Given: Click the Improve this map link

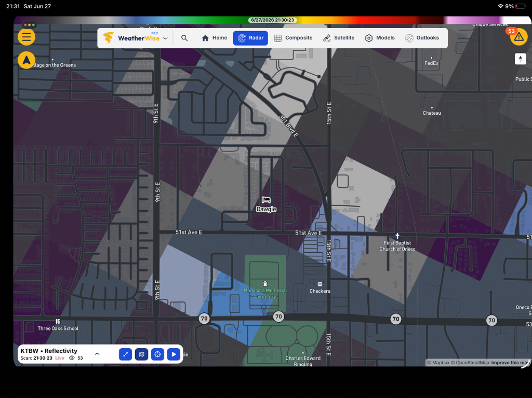Looking at the screenshot, I should click(510, 363).
